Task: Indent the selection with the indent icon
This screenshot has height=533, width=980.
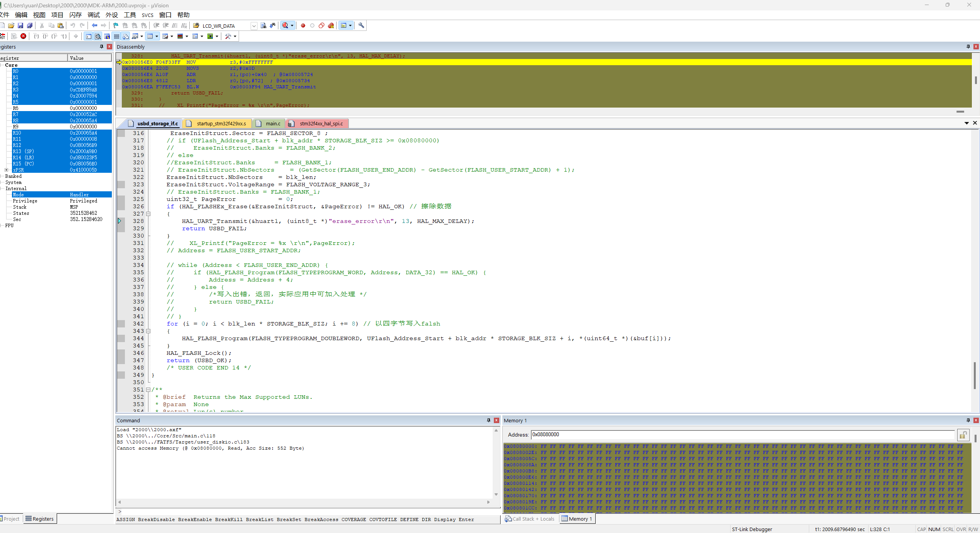Action: [156, 25]
